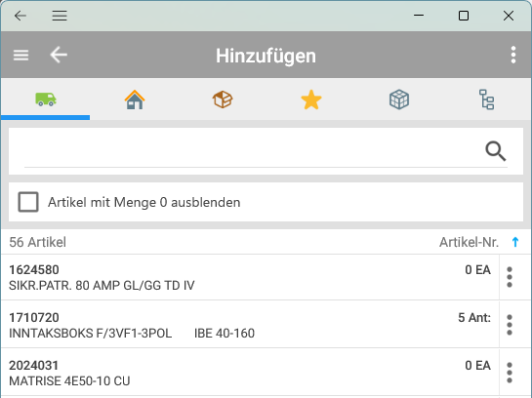Open the three-dot overflow menu in header
This screenshot has width=532, height=398.
(513, 55)
